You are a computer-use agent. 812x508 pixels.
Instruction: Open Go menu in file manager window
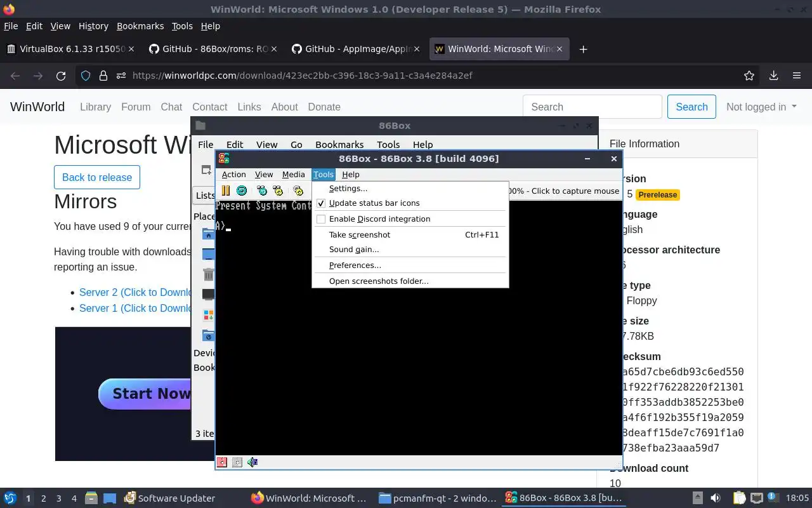click(x=296, y=145)
